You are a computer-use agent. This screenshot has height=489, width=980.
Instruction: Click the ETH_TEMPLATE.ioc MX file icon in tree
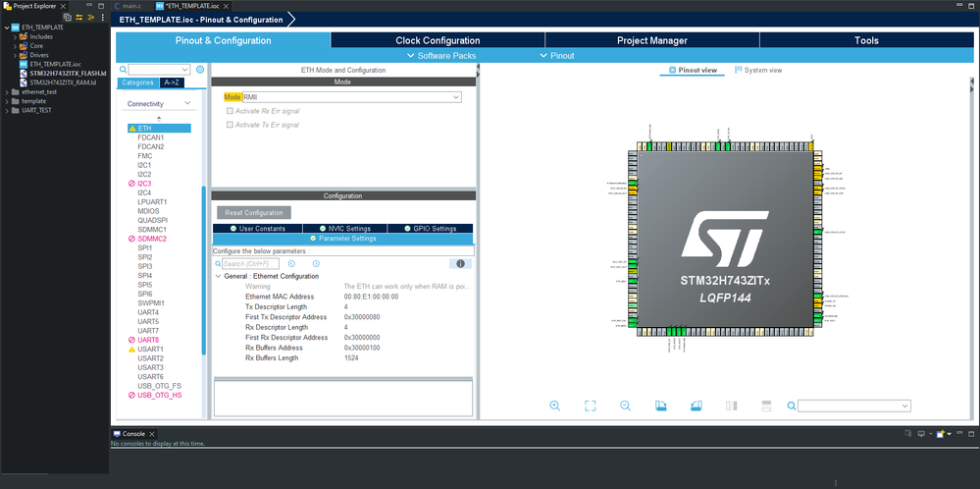(x=24, y=64)
